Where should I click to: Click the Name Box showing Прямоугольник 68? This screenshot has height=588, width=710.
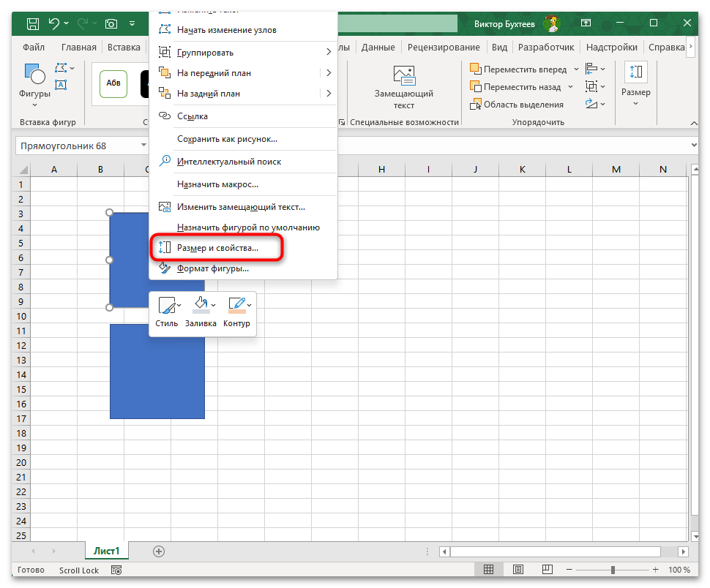77,146
